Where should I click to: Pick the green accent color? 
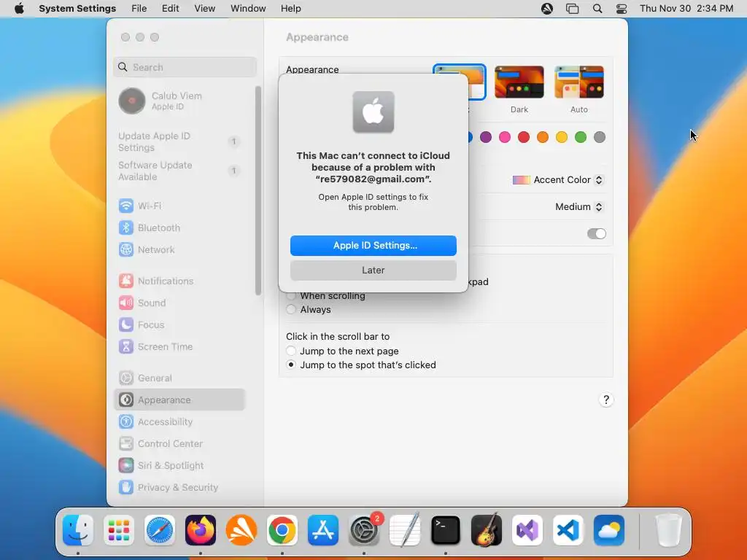(581, 137)
